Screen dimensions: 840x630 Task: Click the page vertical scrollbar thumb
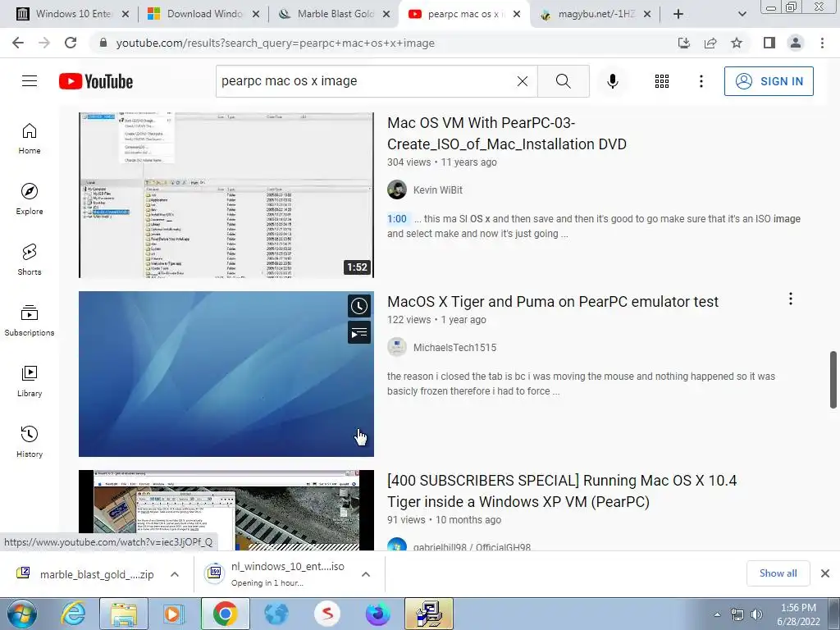[833, 380]
